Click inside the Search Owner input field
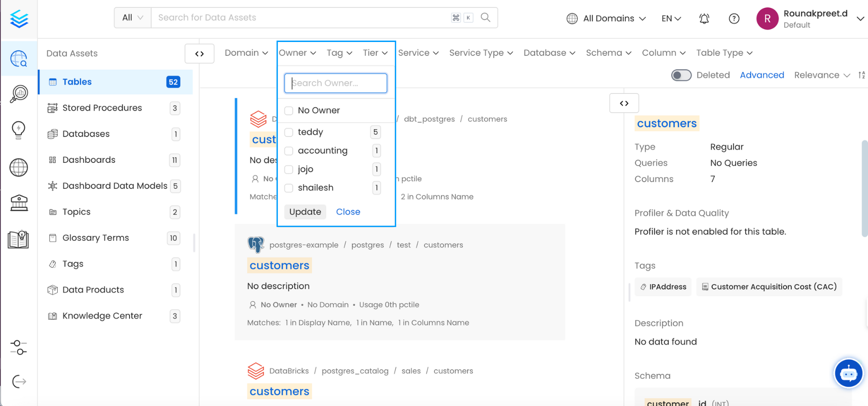 coord(336,83)
